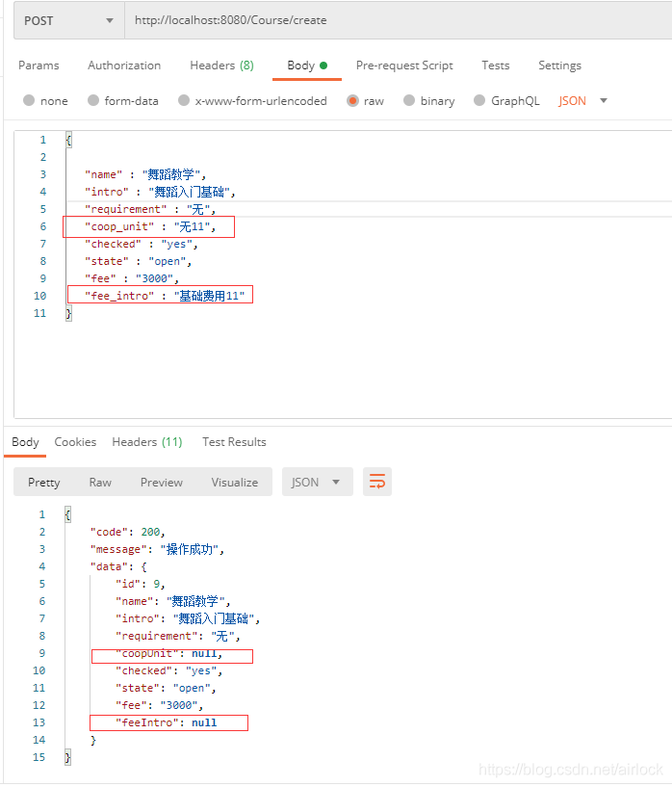This screenshot has height=787, width=672.
Task: Switch response view to Raw
Action: [100, 482]
